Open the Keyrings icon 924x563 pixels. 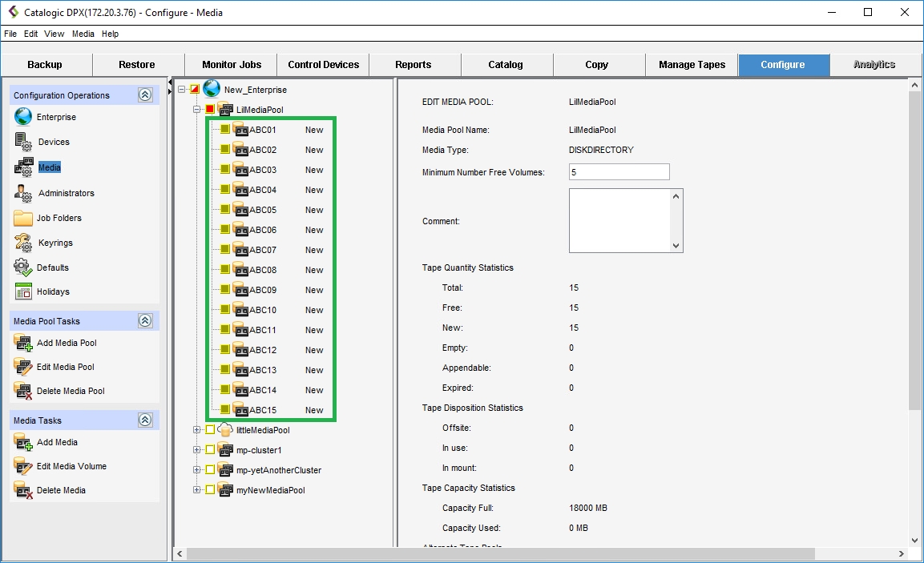click(x=23, y=243)
